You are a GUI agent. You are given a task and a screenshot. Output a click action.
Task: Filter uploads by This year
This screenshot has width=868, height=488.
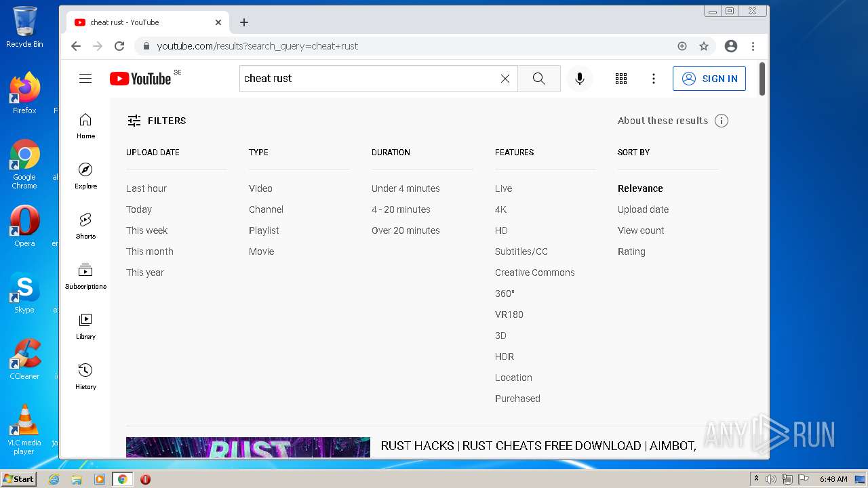coord(145,272)
